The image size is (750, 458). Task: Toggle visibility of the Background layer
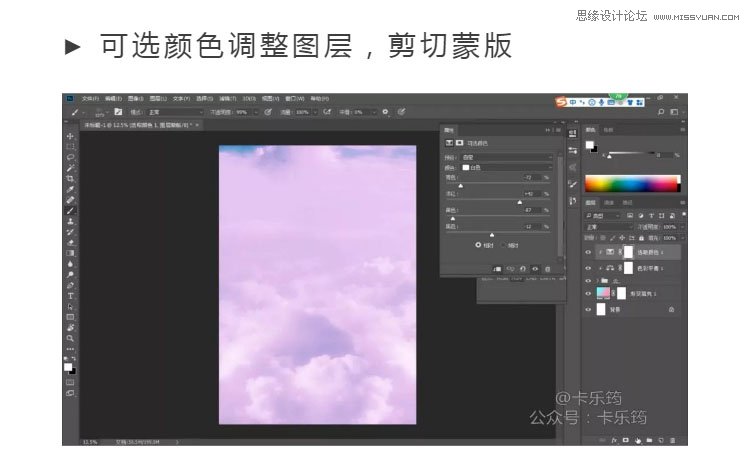(x=588, y=310)
